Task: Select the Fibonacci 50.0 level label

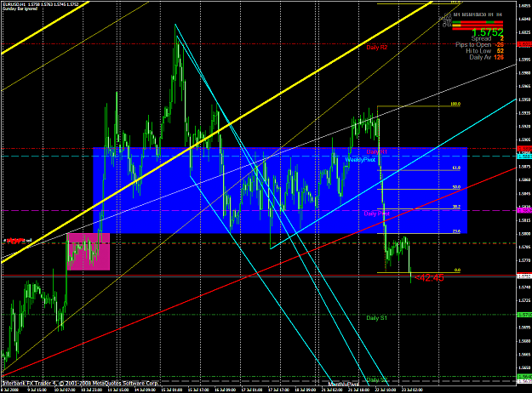Action: [456, 187]
